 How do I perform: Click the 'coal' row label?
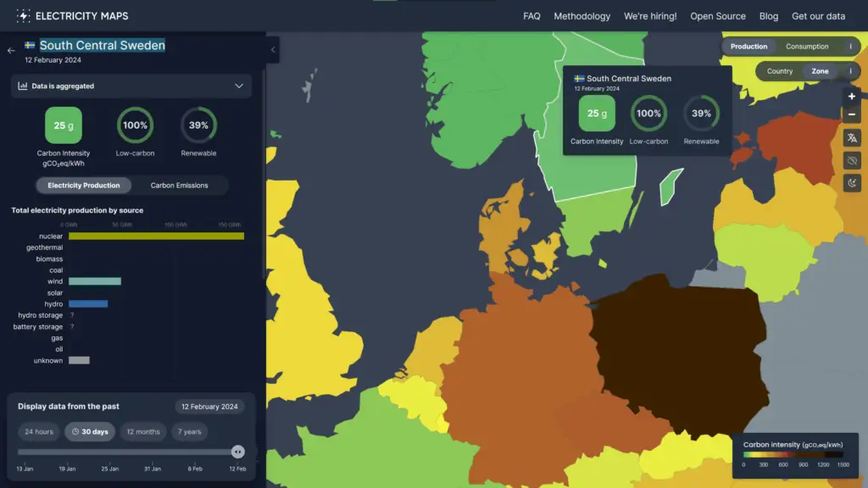tap(56, 270)
